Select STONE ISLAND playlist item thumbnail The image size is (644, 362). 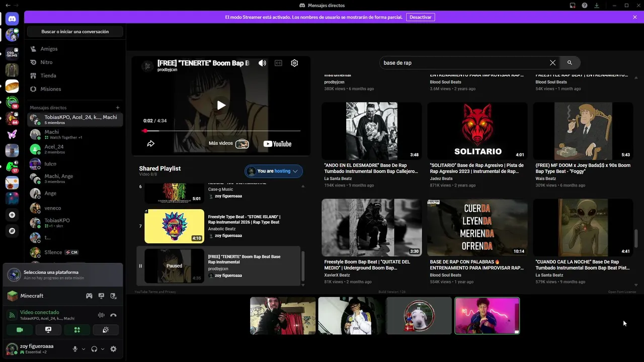(174, 226)
